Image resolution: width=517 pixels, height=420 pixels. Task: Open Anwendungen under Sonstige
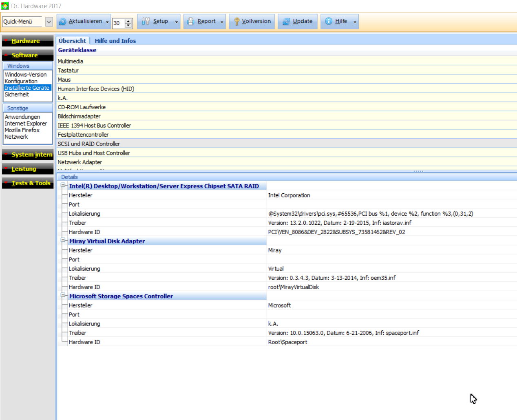point(22,117)
